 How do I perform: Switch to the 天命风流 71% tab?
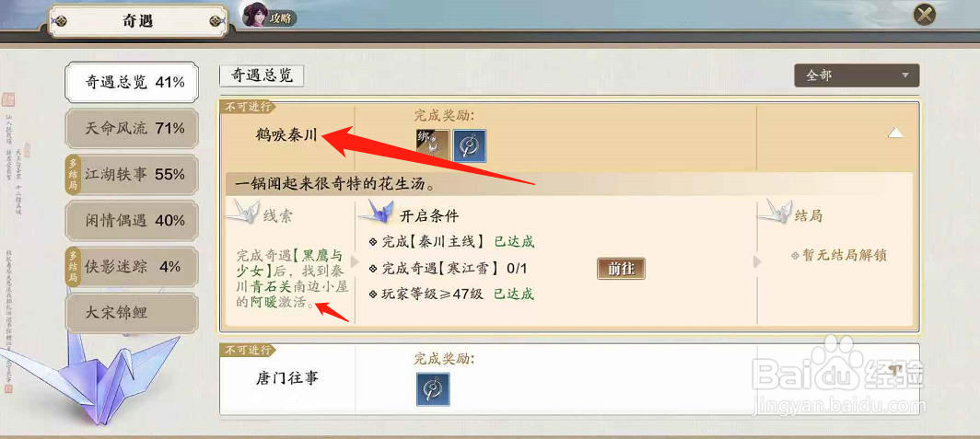coord(132,129)
